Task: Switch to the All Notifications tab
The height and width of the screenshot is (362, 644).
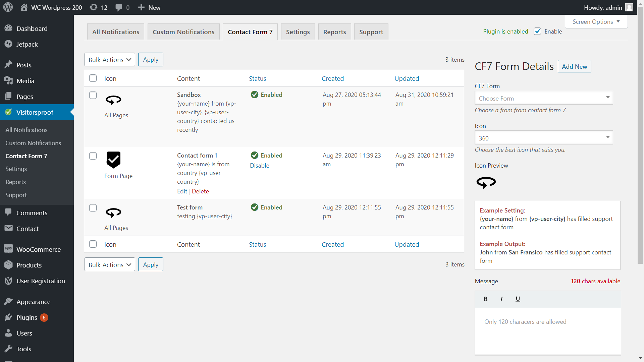Action: [115, 32]
